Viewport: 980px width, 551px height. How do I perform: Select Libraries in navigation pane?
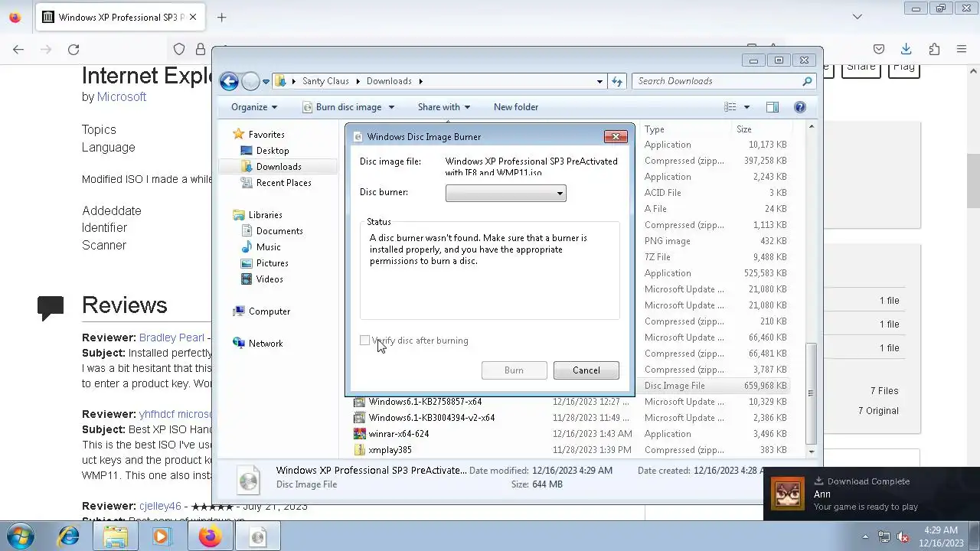tap(265, 215)
